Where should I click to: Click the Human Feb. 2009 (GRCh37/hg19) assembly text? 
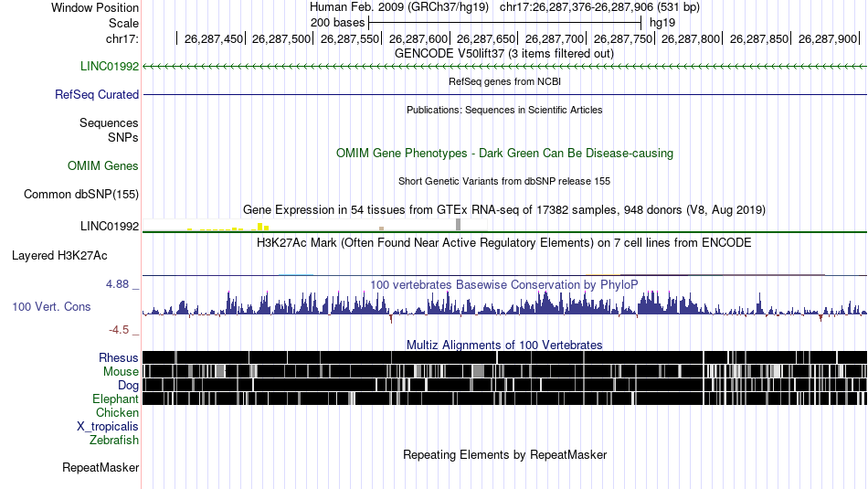tap(399, 7)
